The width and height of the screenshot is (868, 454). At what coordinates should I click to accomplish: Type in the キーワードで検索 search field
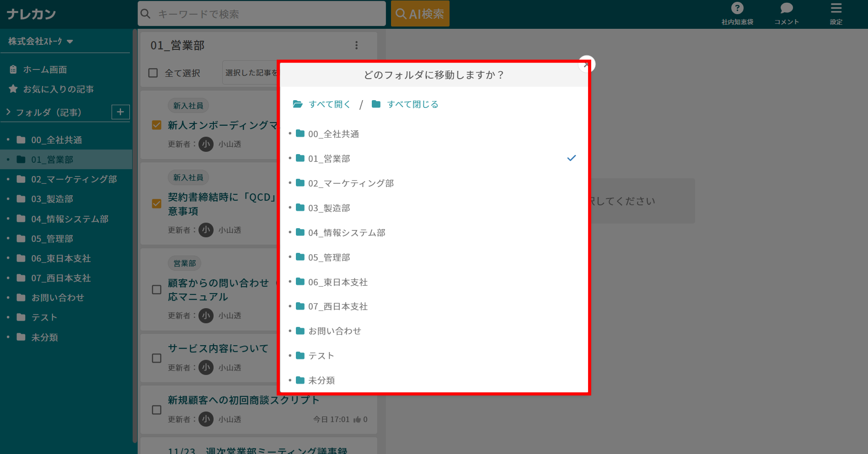click(x=261, y=13)
